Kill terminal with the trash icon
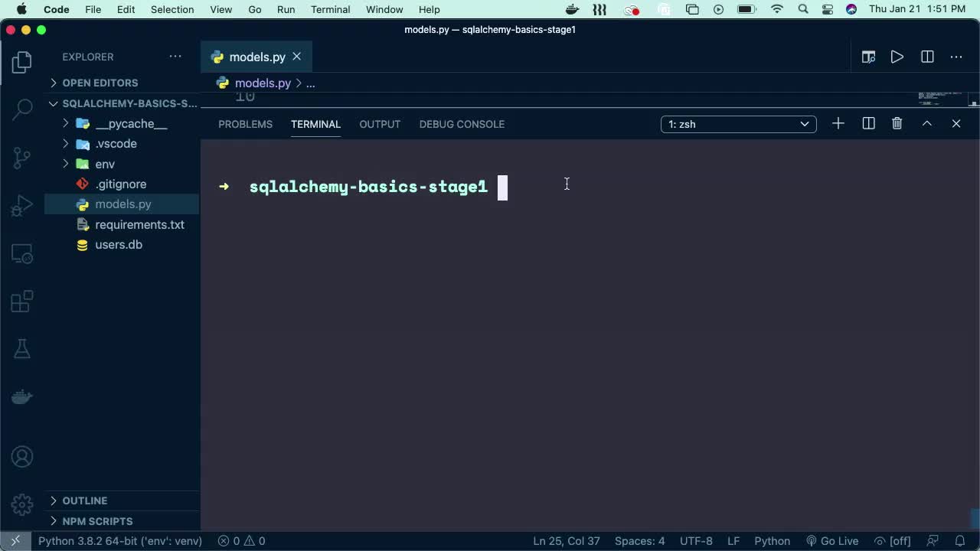Viewport: 980px width, 551px height. pyautogui.click(x=897, y=124)
